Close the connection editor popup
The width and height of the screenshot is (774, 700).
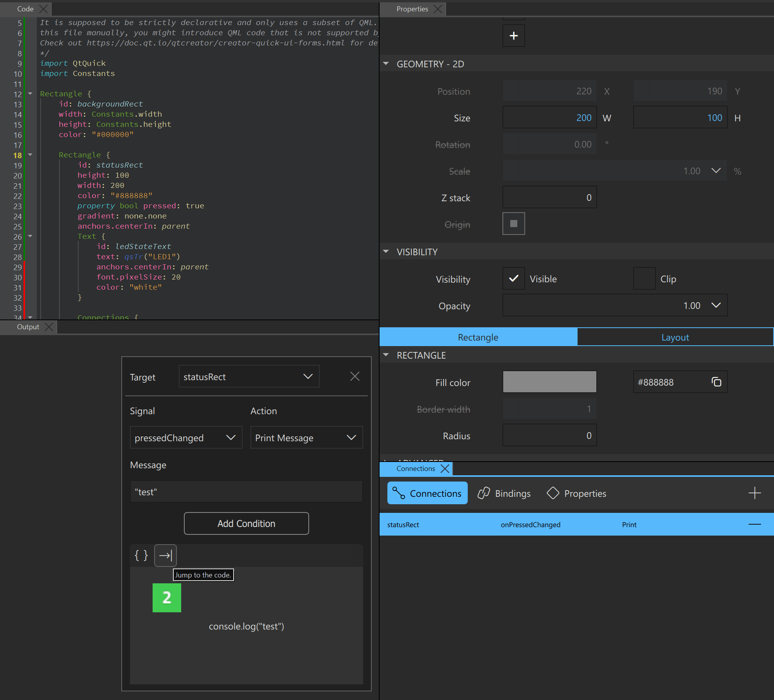pos(355,376)
